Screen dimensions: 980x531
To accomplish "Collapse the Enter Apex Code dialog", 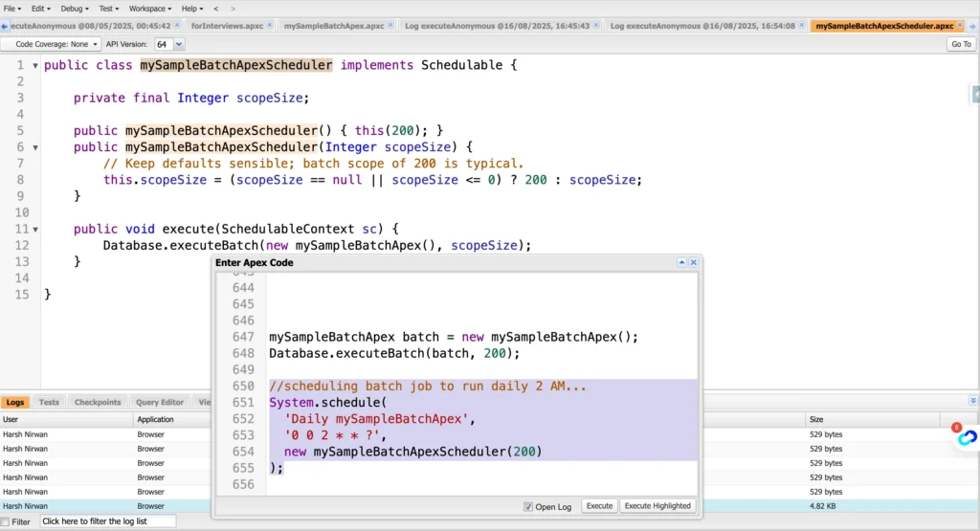I will click(681, 262).
